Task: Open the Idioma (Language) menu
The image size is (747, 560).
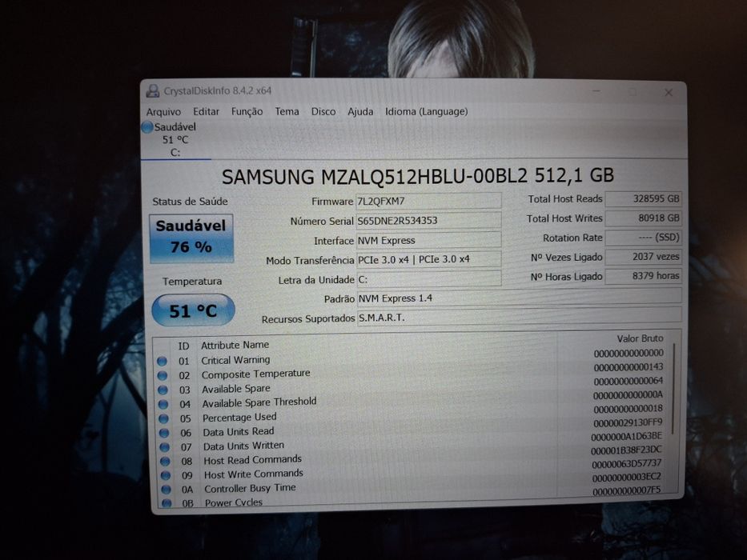Action: 427,111
